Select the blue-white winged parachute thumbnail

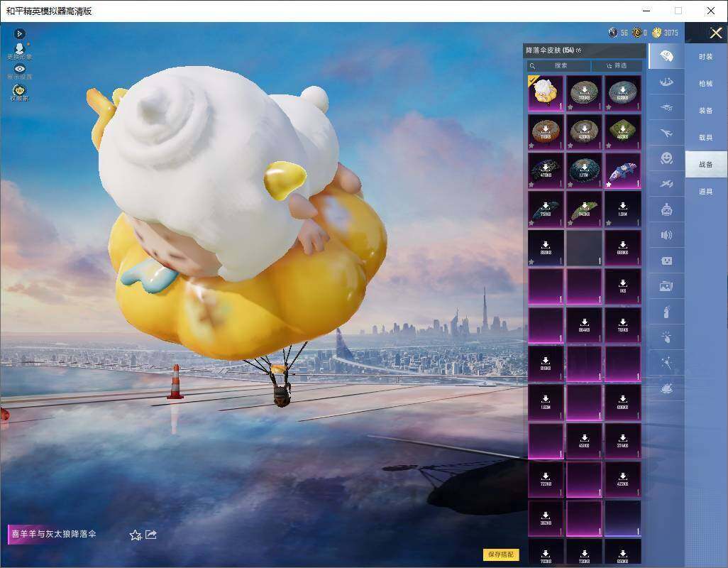pyautogui.click(x=622, y=170)
